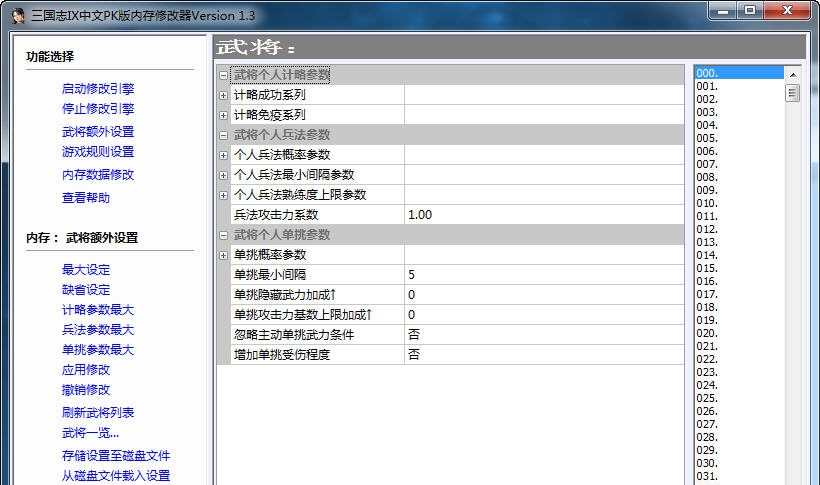Close the modifier window

pos(788,10)
